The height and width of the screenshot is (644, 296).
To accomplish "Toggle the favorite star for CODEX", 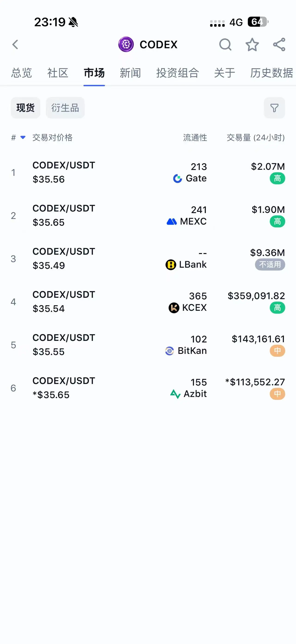I will click(x=252, y=45).
